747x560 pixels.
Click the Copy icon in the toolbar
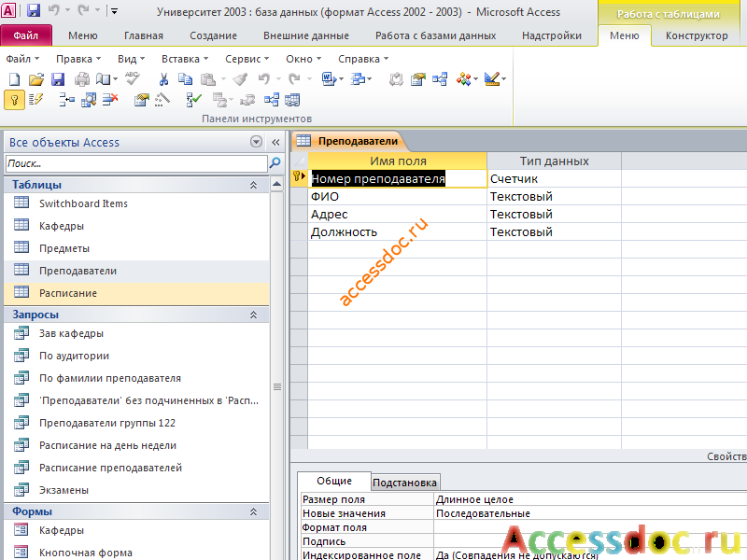pos(185,79)
